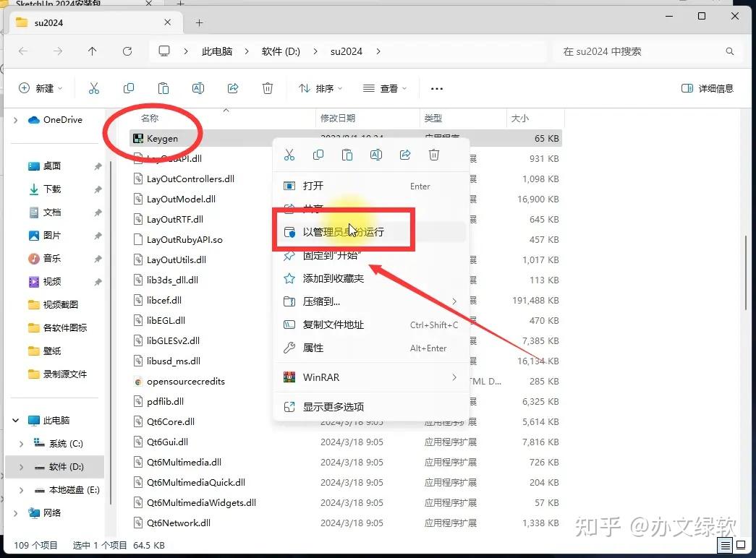Open the New dropdown button
This screenshot has height=558, width=756.
tap(41, 88)
